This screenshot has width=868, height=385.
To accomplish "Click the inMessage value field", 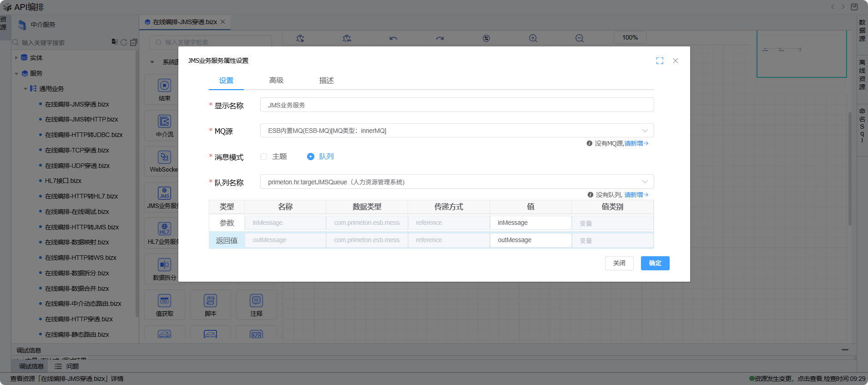I will (530, 223).
